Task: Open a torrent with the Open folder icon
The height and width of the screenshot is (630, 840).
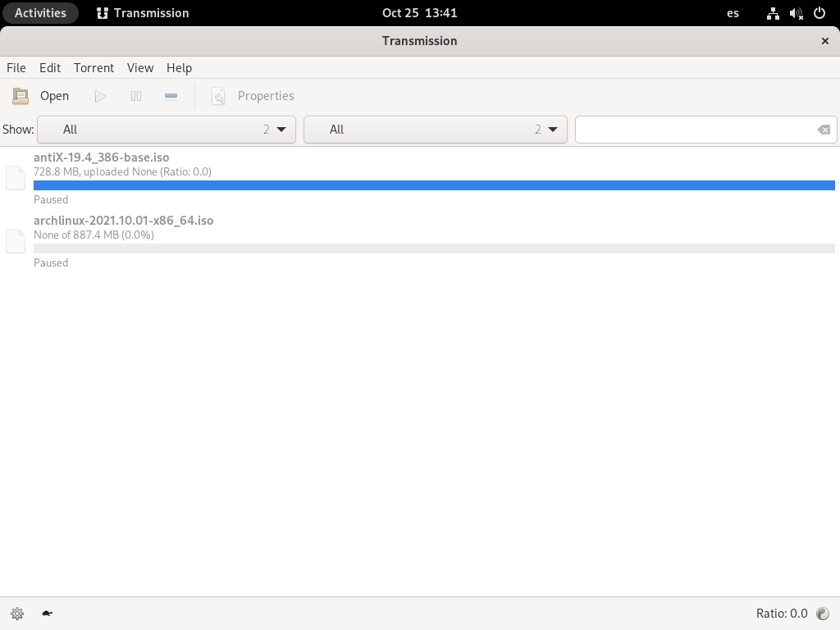Action: point(21,96)
